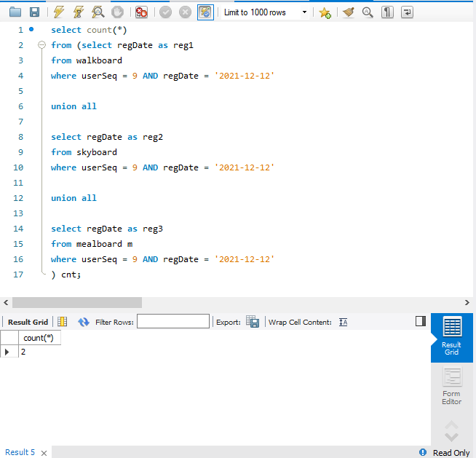Select the row pointer arrow in result grid
Image resolution: width=476 pixels, height=458 pixels.
(7, 352)
